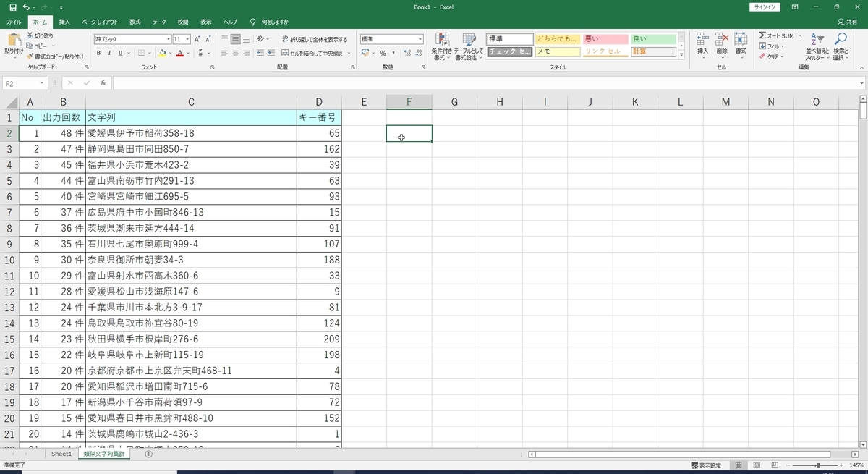This screenshot has width=868, height=474.
Task: Decrease the cell indent
Action: 259,53
